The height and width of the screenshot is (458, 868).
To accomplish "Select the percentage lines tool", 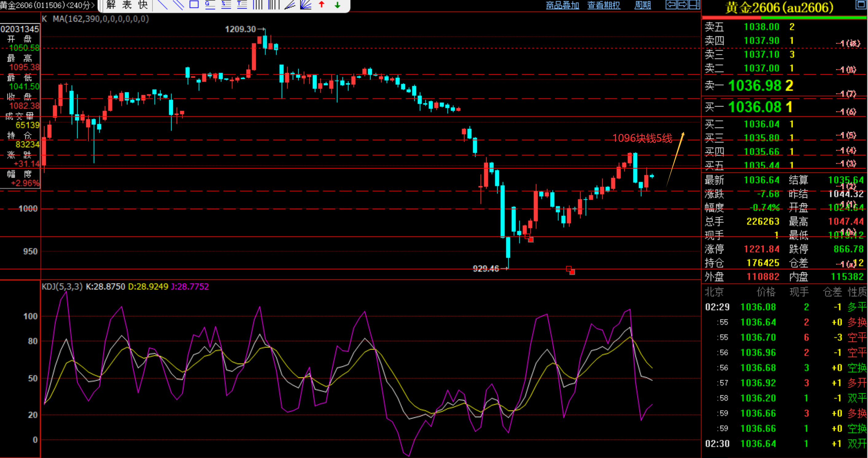I will (226, 5).
